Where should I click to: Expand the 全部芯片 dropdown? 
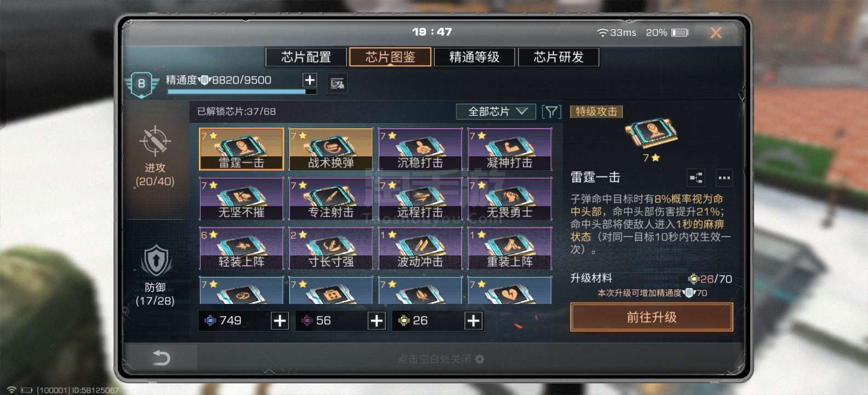click(x=496, y=112)
